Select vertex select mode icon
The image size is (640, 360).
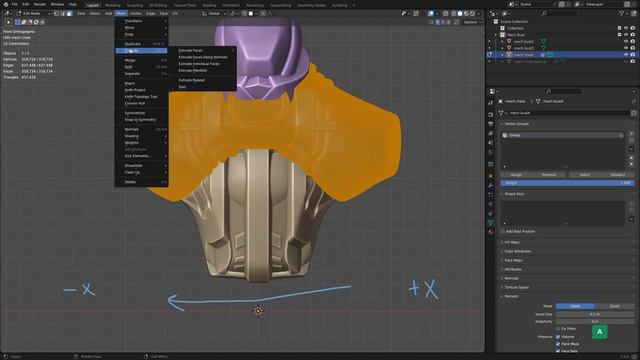point(57,13)
